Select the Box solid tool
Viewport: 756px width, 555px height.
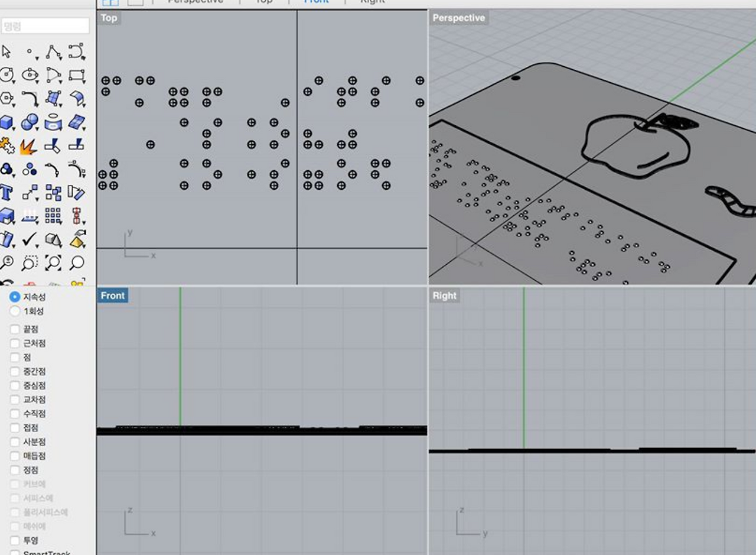point(6,122)
